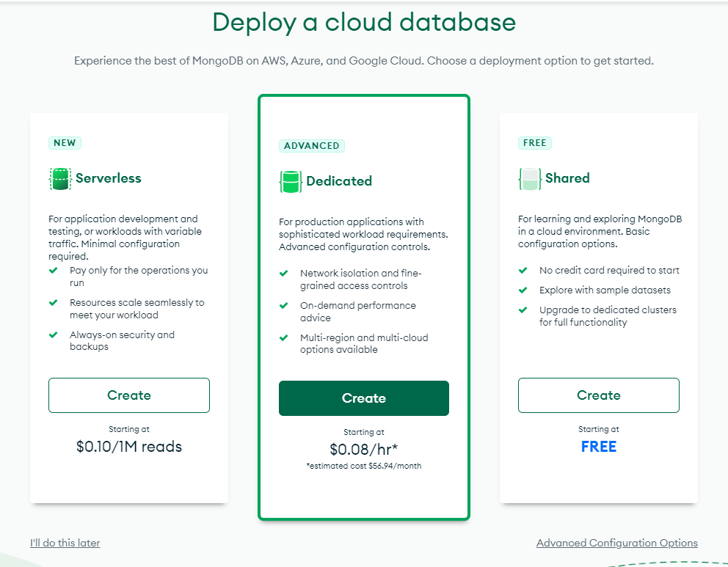The width and height of the screenshot is (728, 567).
Task: Create a Serverless database
Action: pos(129,395)
